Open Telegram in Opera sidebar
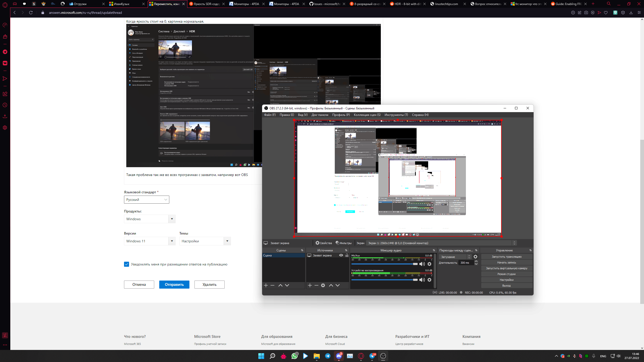This screenshot has height=362, width=644. (5, 52)
